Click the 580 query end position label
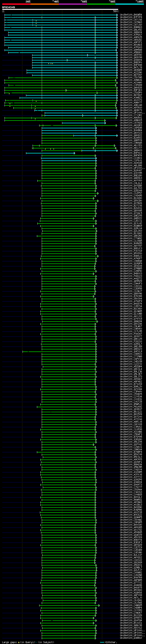146x644 pixels. (115, 11)
